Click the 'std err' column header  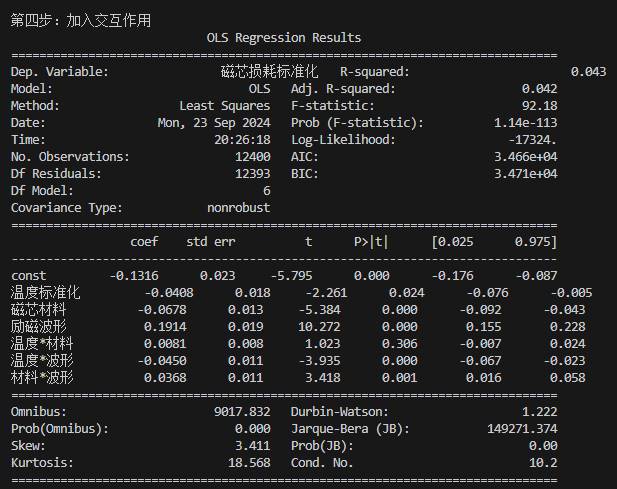[210, 241]
